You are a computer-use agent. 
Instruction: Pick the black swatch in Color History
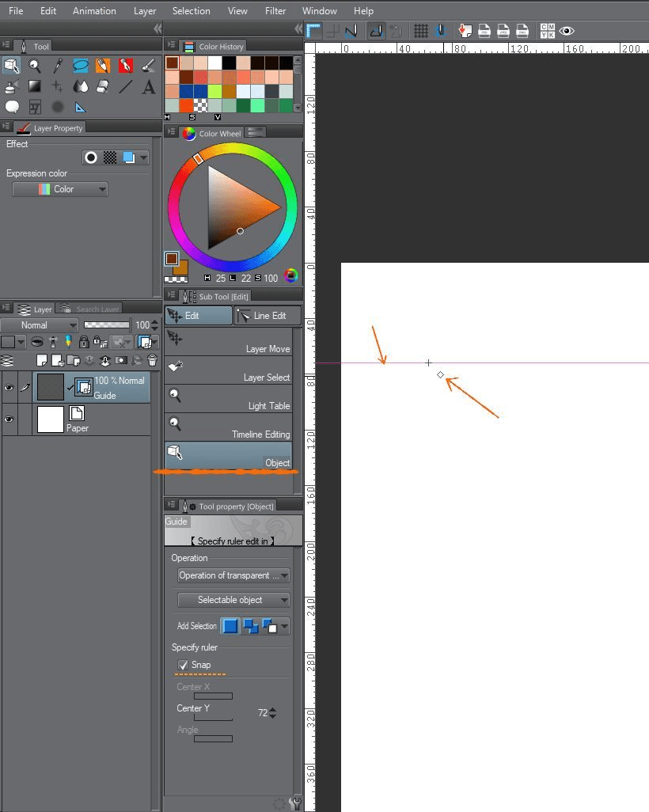[x=229, y=63]
